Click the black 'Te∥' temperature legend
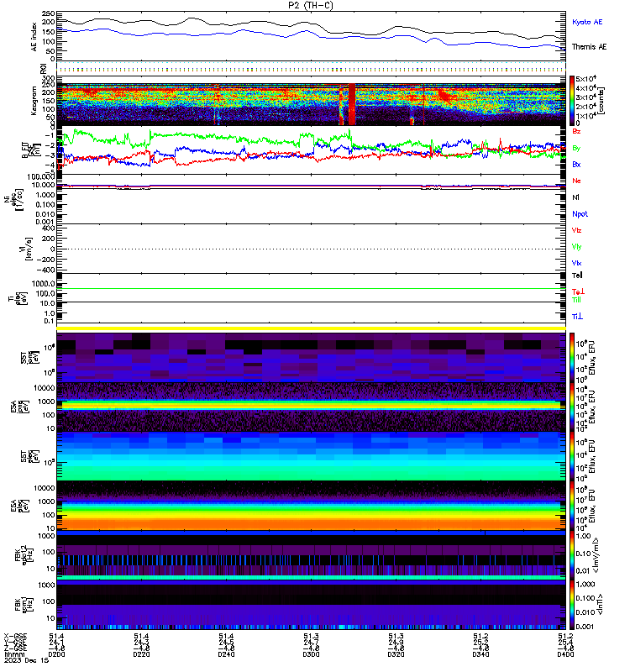The height and width of the screenshot is (672, 630). pos(577,276)
